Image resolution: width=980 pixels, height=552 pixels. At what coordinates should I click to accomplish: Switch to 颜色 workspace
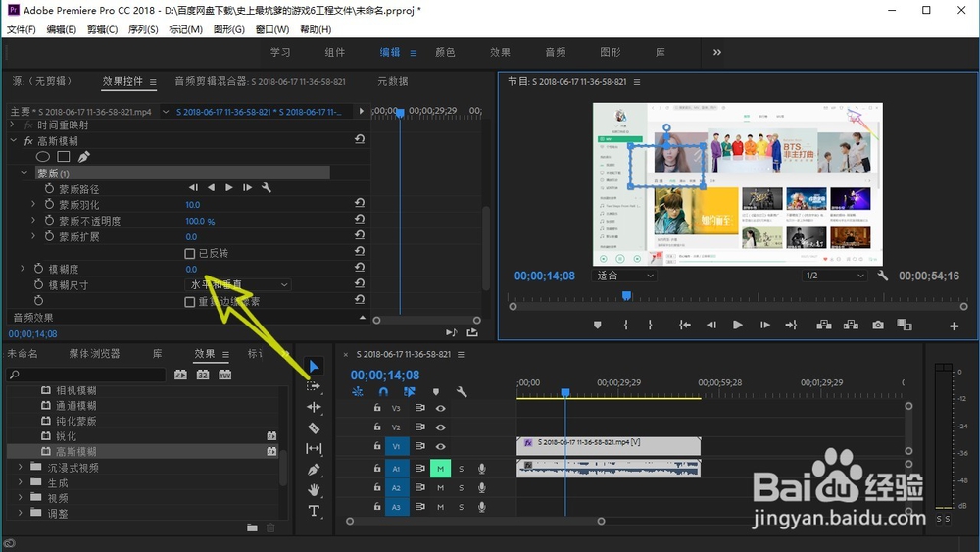pyautogui.click(x=445, y=53)
